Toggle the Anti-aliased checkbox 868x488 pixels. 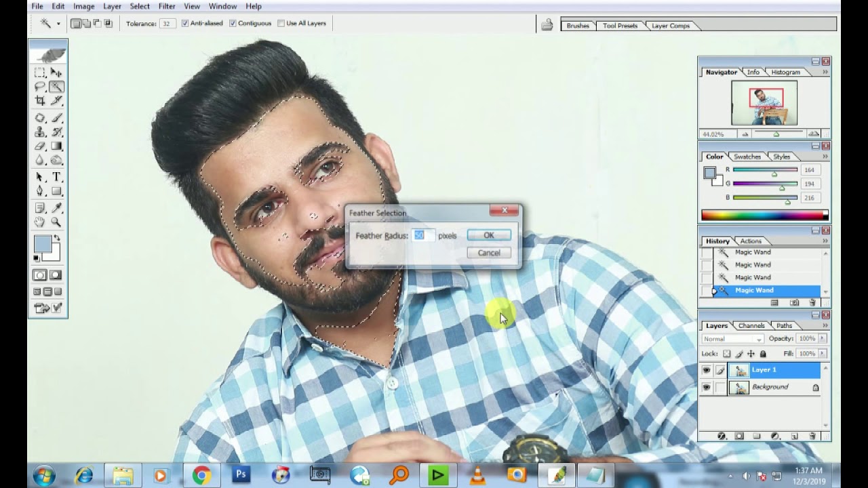[185, 23]
